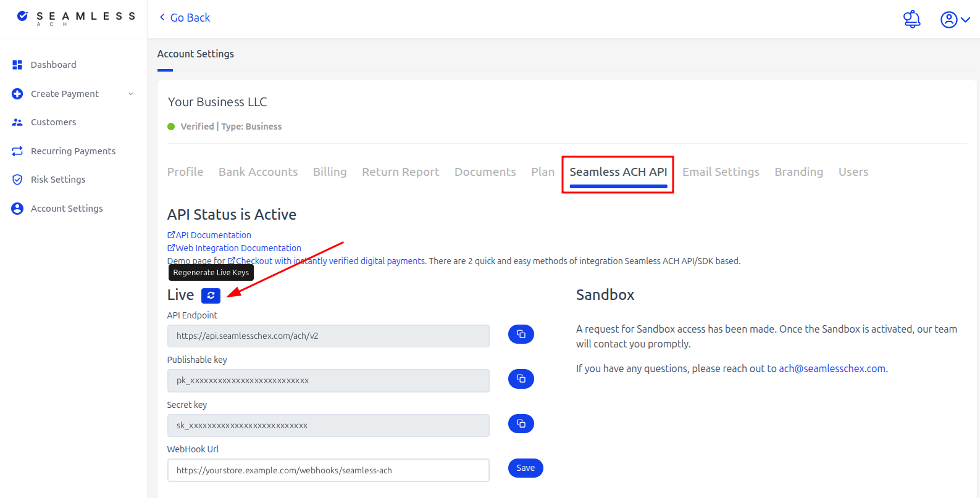View the Return Report tab

coord(401,172)
